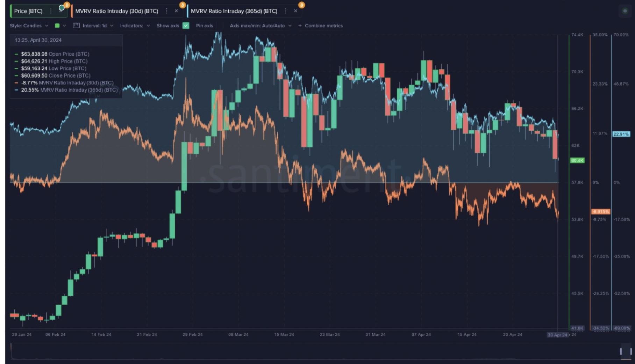Select the MVRV Ratio Intraday (365d) tab
This screenshot has height=364, width=635.
(234, 11)
